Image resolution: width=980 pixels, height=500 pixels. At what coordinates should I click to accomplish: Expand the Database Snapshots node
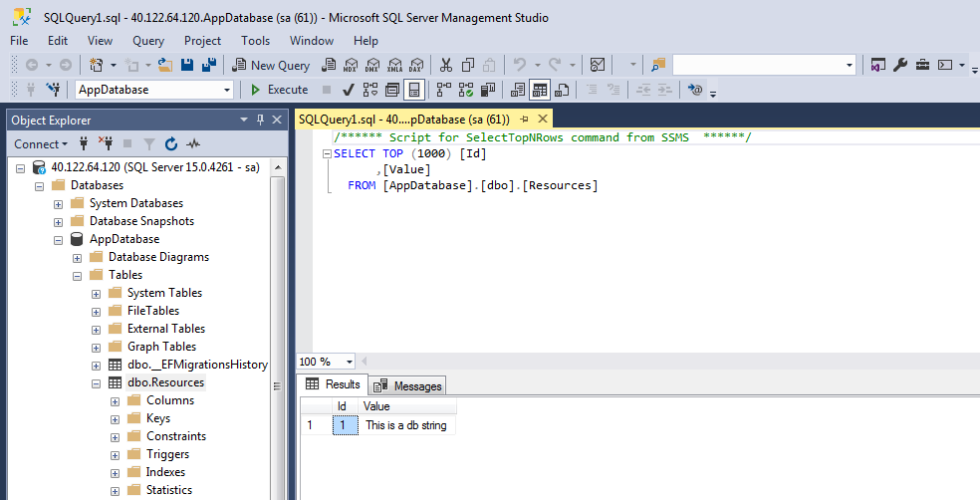point(58,222)
